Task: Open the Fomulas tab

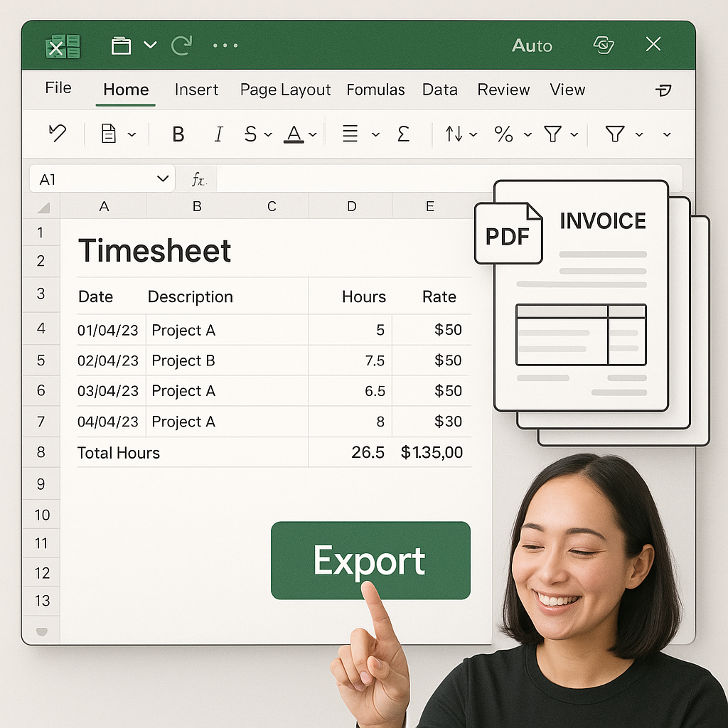Action: point(375,90)
